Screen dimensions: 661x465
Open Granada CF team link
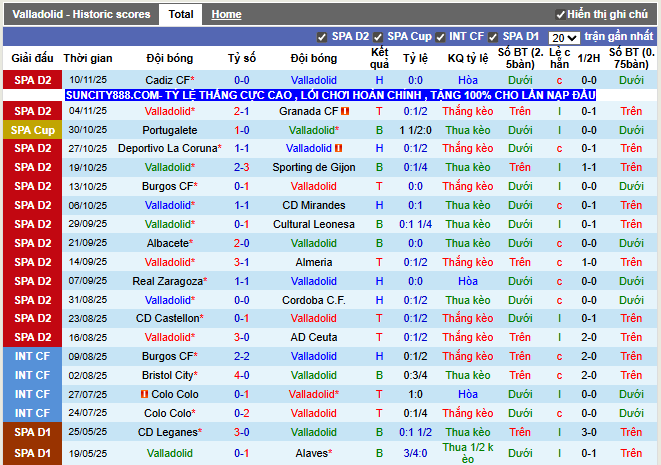[309, 111]
